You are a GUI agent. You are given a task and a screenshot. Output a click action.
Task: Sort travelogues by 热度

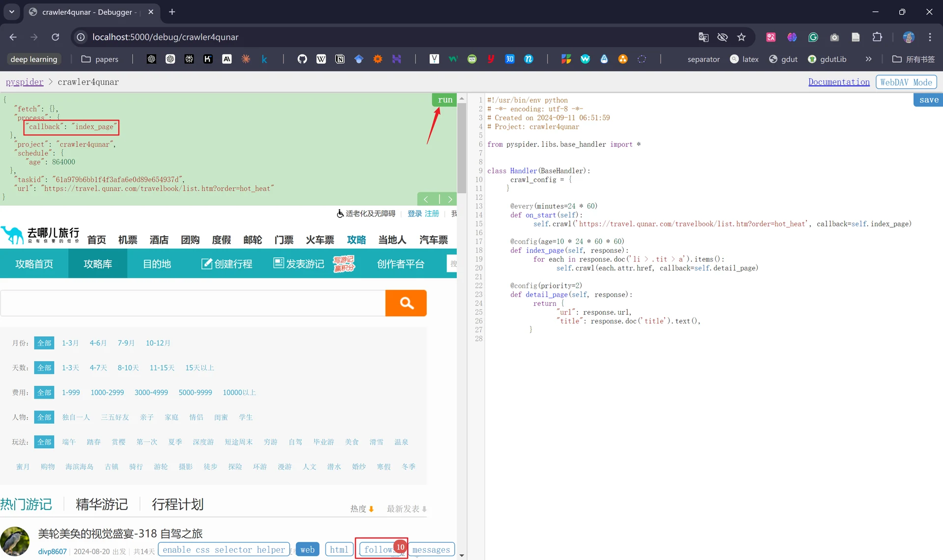pos(362,508)
